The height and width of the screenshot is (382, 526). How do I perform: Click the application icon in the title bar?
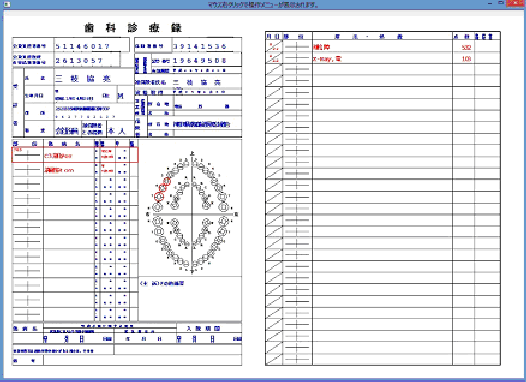tap(6, 4)
